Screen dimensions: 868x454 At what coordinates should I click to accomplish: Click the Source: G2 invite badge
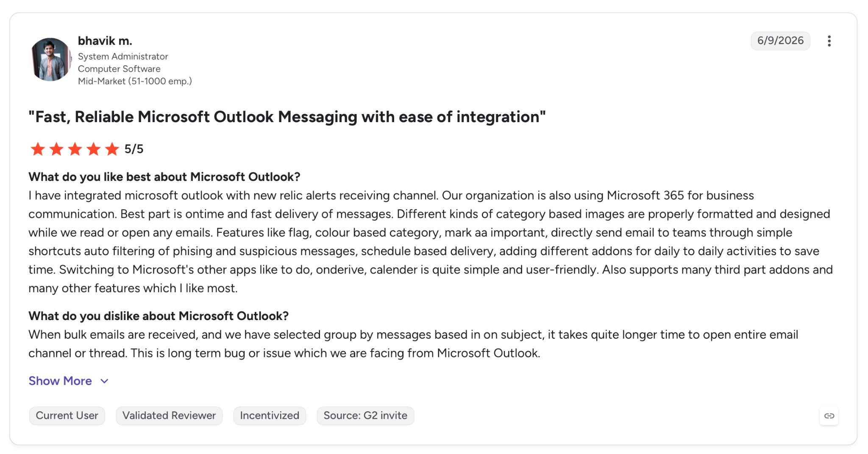tap(365, 416)
